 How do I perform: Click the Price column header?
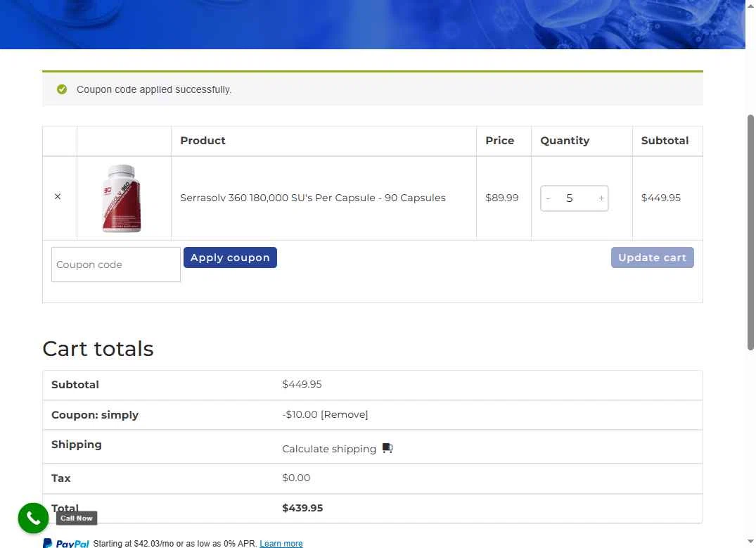[499, 141]
